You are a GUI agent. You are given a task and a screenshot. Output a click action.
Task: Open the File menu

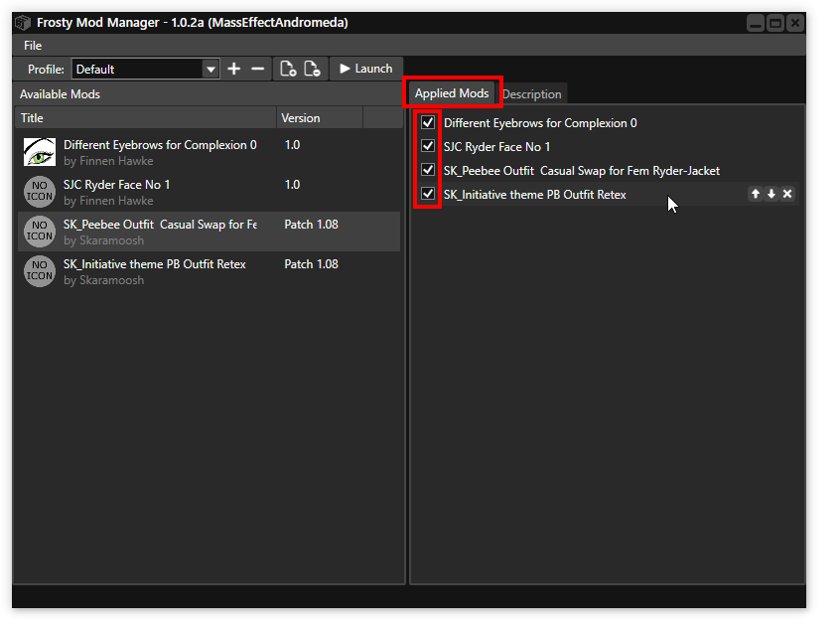point(33,46)
